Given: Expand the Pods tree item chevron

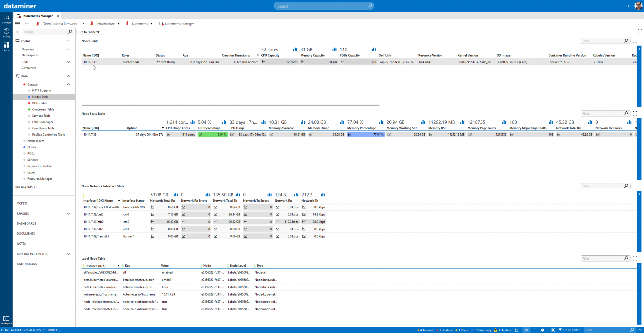Looking at the screenshot, I should (68, 62).
